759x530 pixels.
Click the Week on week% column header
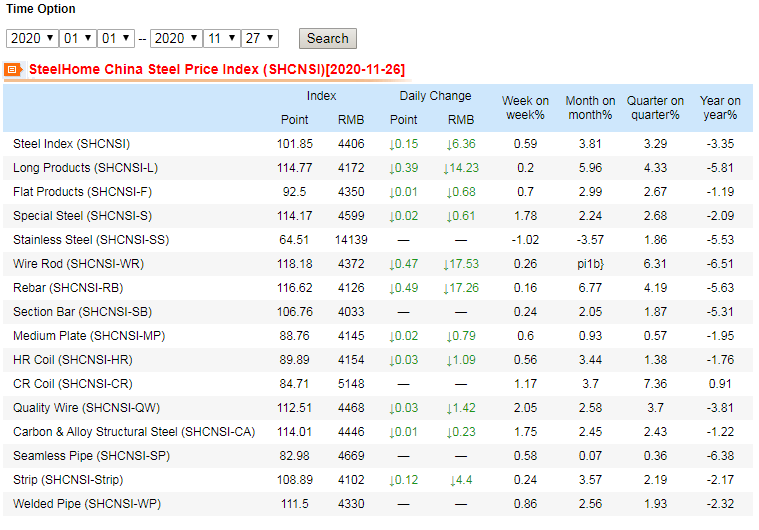coord(525,108)
